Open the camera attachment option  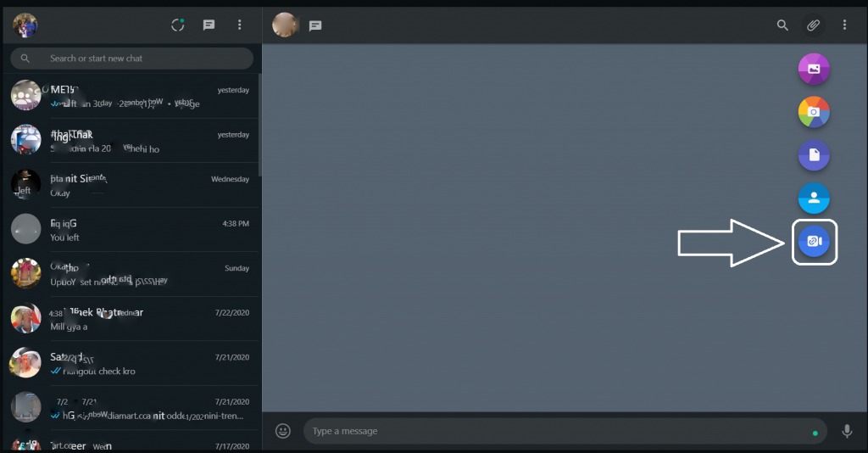(x=814, y=112)
